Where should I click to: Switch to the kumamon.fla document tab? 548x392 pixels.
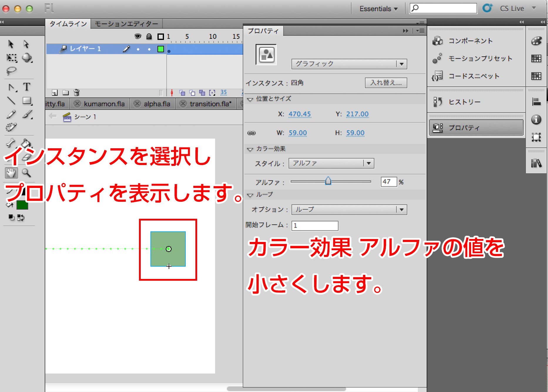pyautogui.click(x=104, y=104)
